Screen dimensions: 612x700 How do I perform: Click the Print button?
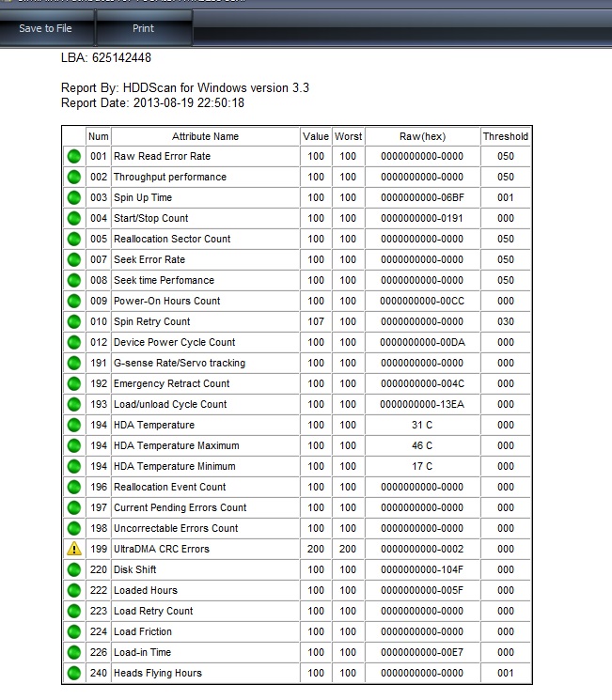[144, 28]
